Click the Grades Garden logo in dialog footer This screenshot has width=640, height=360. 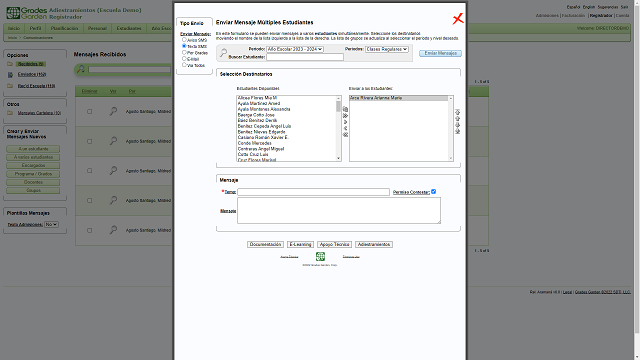(x=320, y=256)
